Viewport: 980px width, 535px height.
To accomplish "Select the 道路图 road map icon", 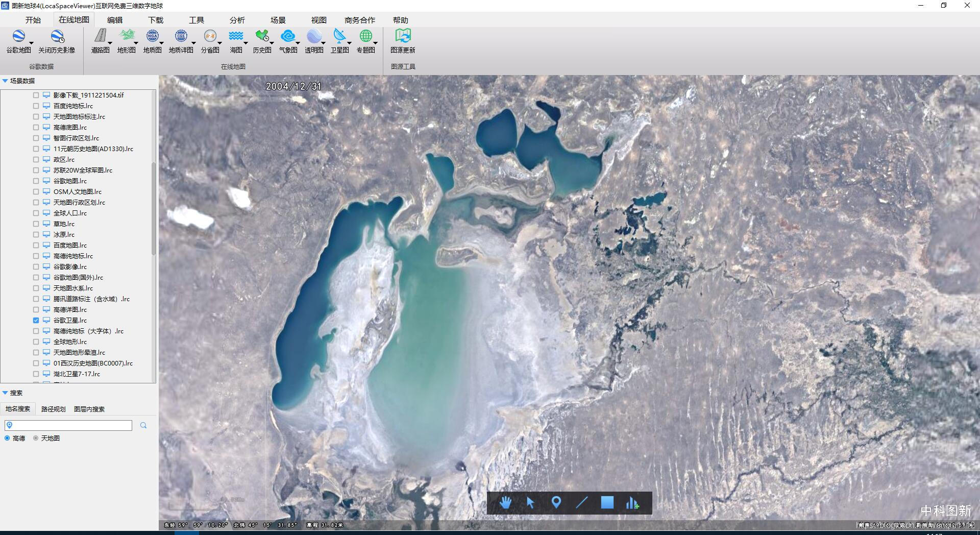I will (x=100, y=36).
